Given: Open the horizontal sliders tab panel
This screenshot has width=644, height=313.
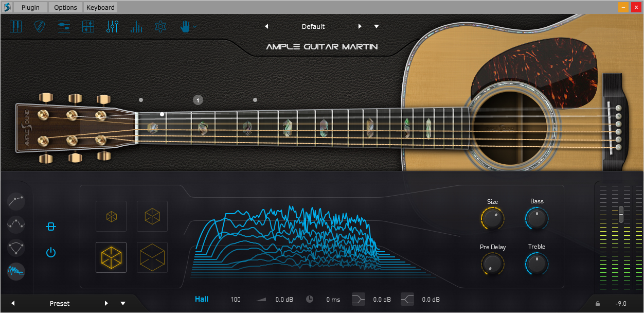Looking at the screenshot, I should tap(64, 27).
